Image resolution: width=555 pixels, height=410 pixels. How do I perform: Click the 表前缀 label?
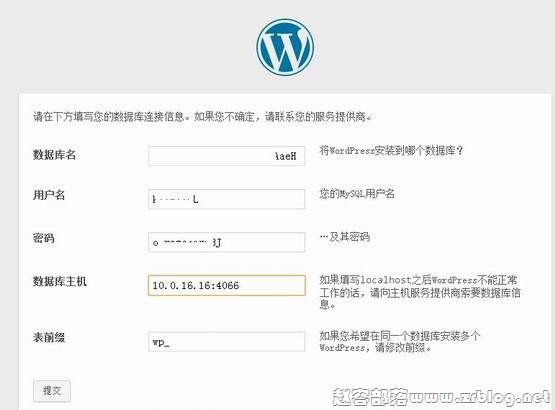pos(49,337)
